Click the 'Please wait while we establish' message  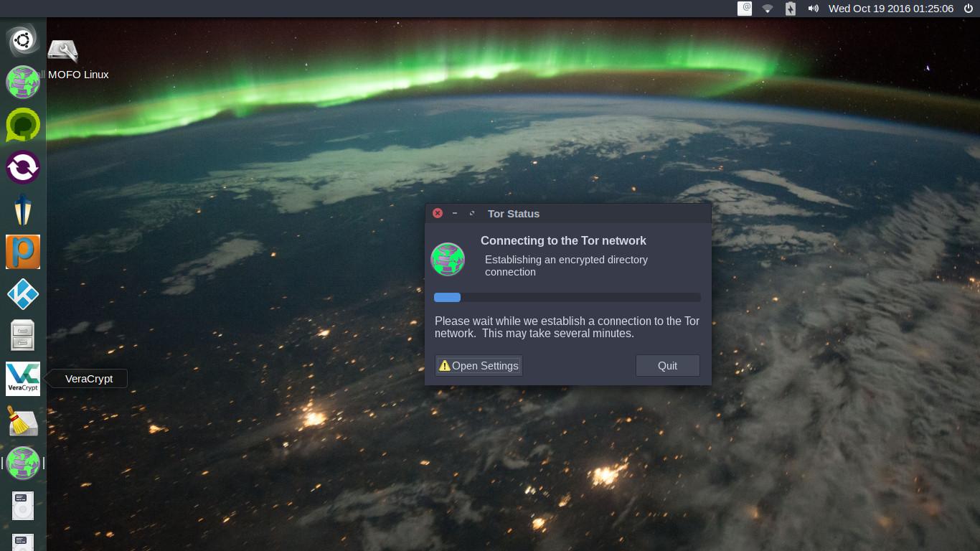(567, 327)
